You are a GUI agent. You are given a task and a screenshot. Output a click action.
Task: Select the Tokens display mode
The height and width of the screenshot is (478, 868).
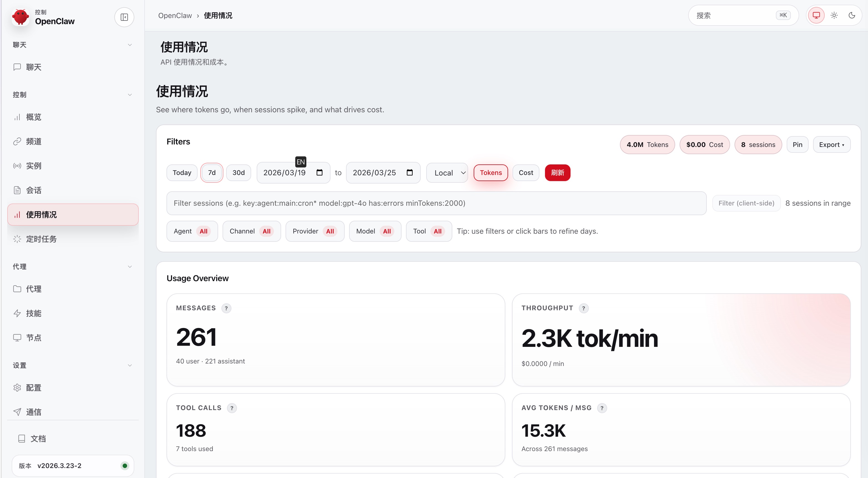point(491,173)
